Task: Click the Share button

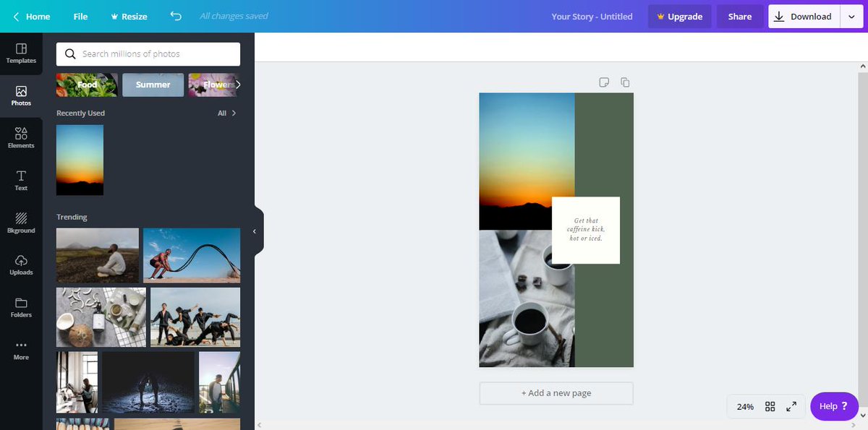Action: [740, 16]
